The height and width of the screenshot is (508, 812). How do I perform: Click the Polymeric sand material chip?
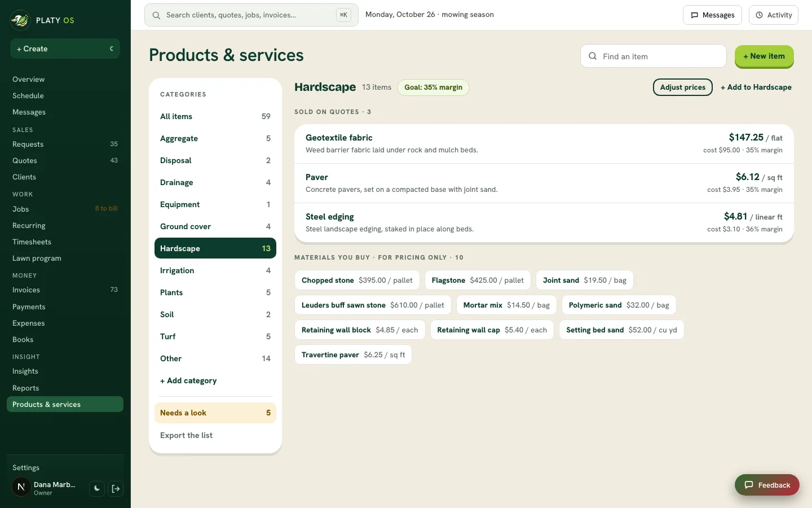pos(619,305)
